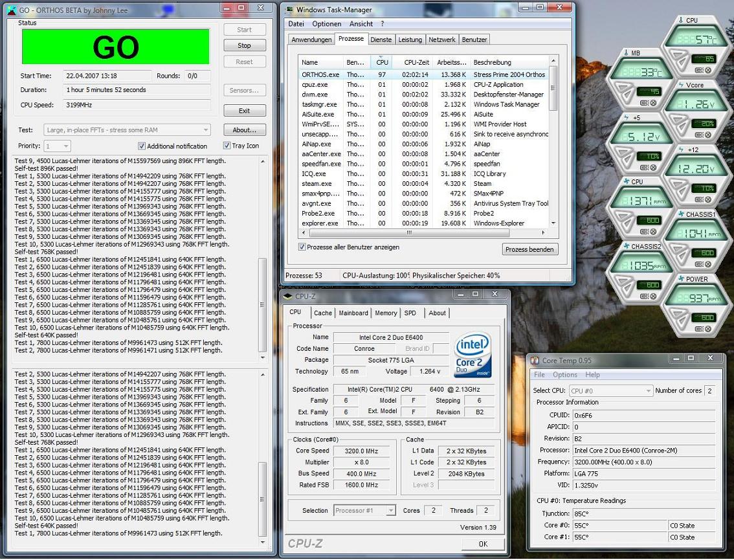
Task: Close the MB temperature gauge with its round X icon
Action: 653,103
